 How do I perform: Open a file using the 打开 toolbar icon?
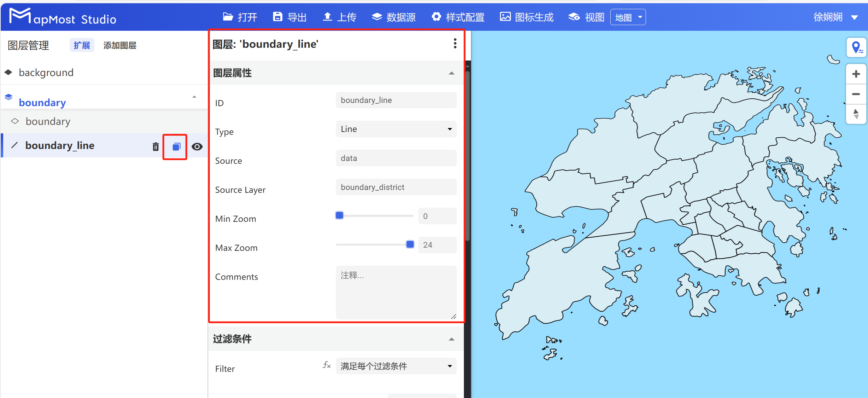click(x=240, y=17)
